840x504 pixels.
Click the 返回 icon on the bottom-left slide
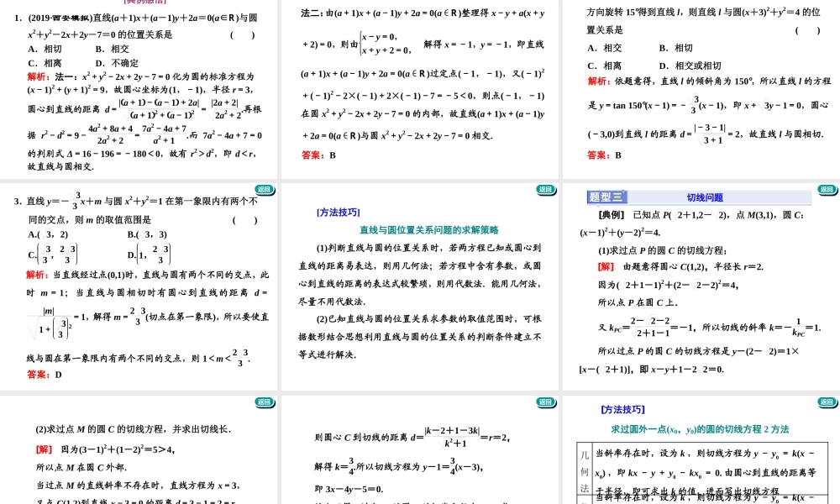(263, 402)
